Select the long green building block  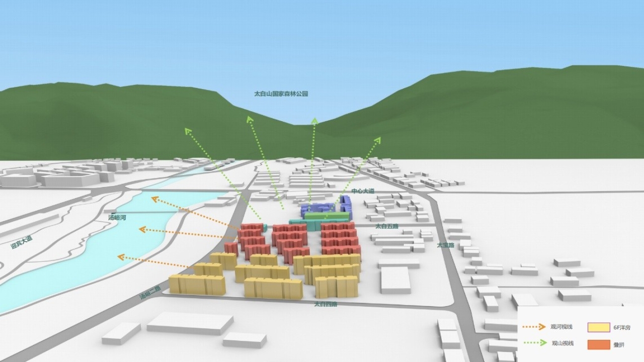click(327, 216)
